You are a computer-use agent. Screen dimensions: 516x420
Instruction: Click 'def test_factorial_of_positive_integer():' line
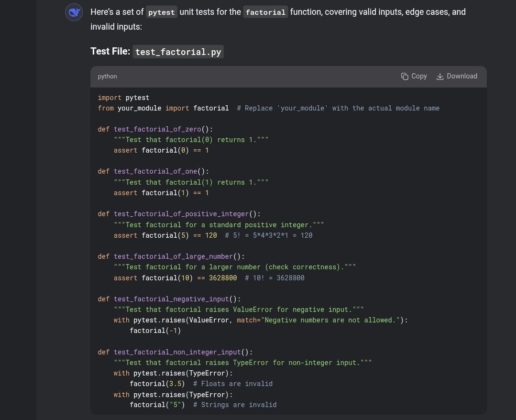click(179, 214)
